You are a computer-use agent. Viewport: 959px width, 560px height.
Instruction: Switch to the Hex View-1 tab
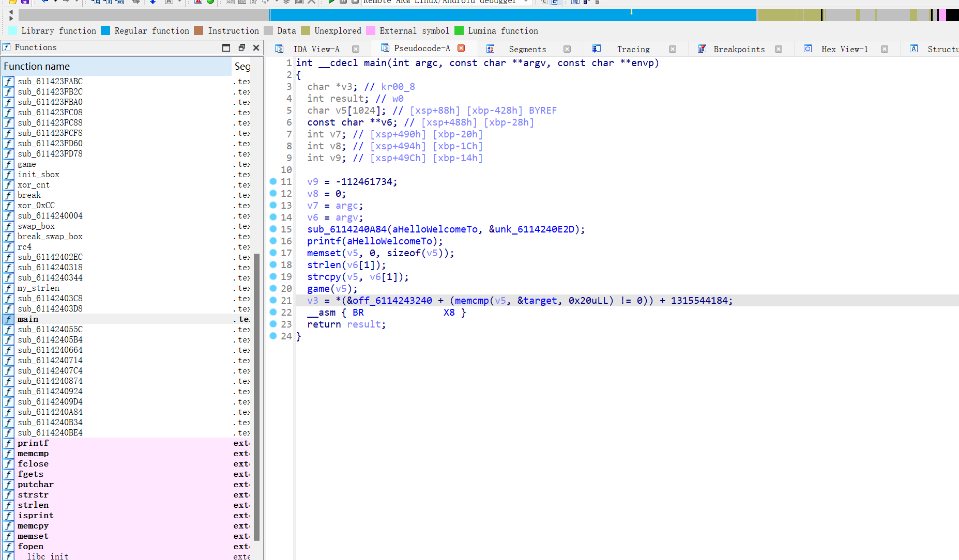844,49
